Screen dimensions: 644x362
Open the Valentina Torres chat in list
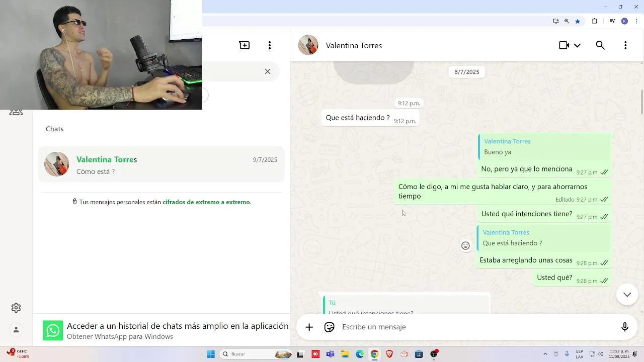coord(162,164)
